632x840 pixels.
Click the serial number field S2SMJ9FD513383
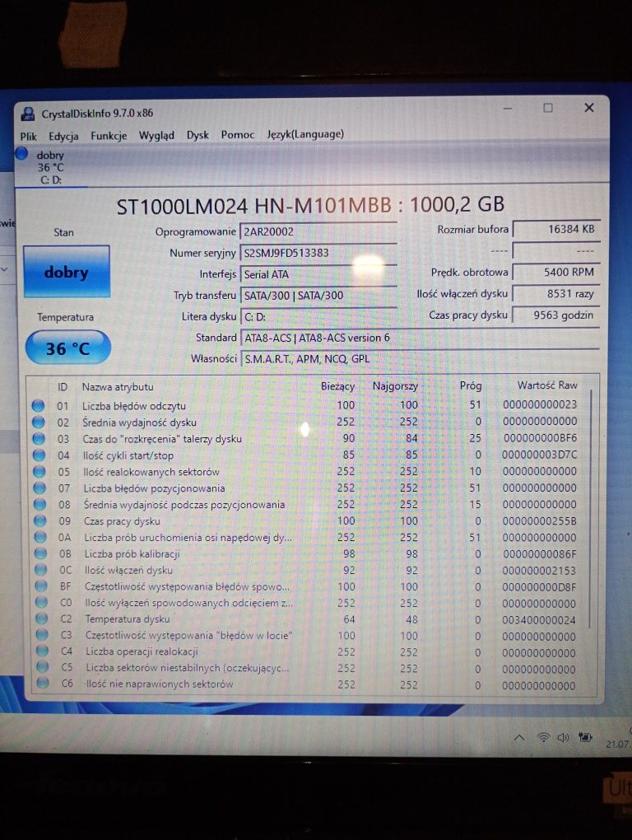click(x=318, y=253)
